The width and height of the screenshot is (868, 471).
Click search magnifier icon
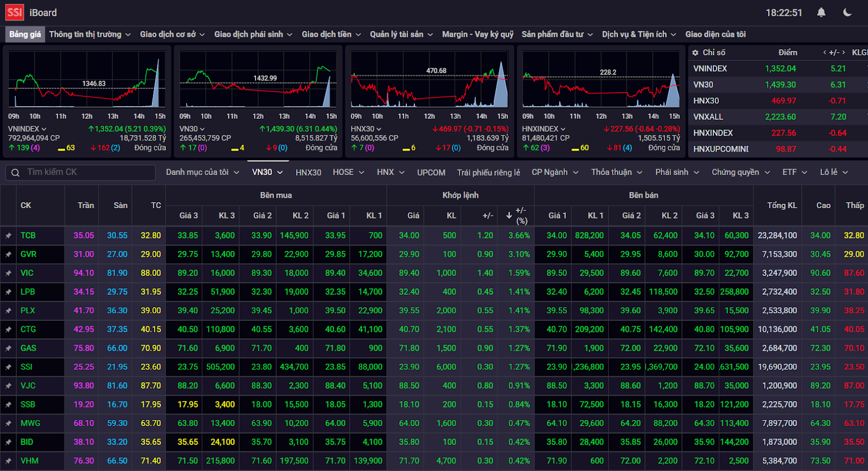pos(15,172)
